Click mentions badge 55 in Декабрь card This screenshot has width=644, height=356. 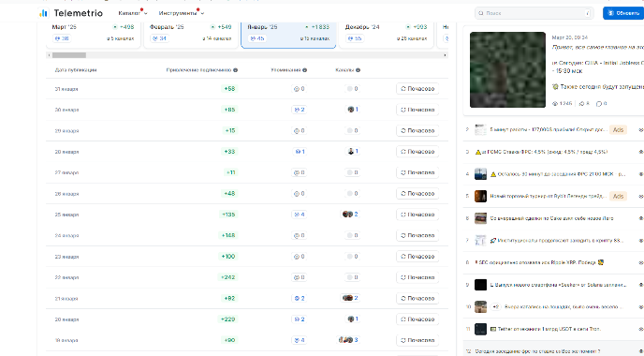[355, 38]
